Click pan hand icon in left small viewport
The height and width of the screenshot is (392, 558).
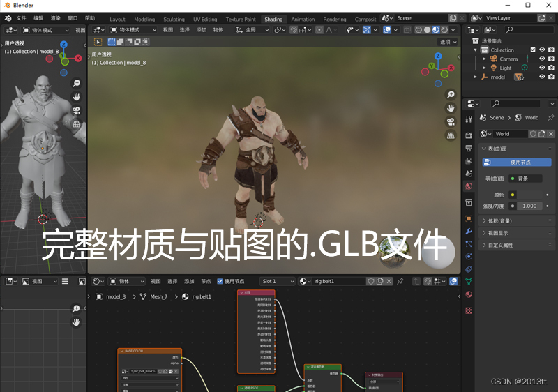[76, 97]
